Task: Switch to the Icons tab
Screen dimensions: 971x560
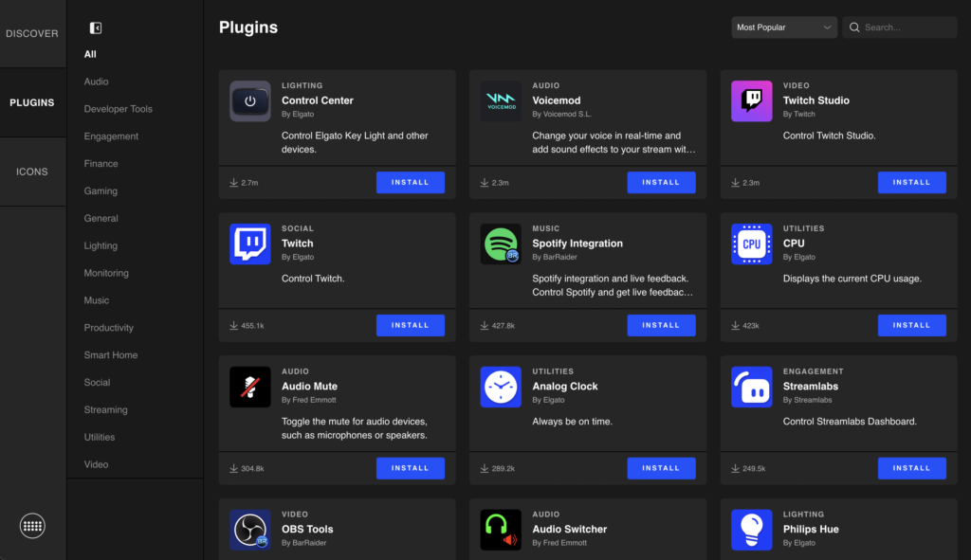Action: tap(32, 172)
